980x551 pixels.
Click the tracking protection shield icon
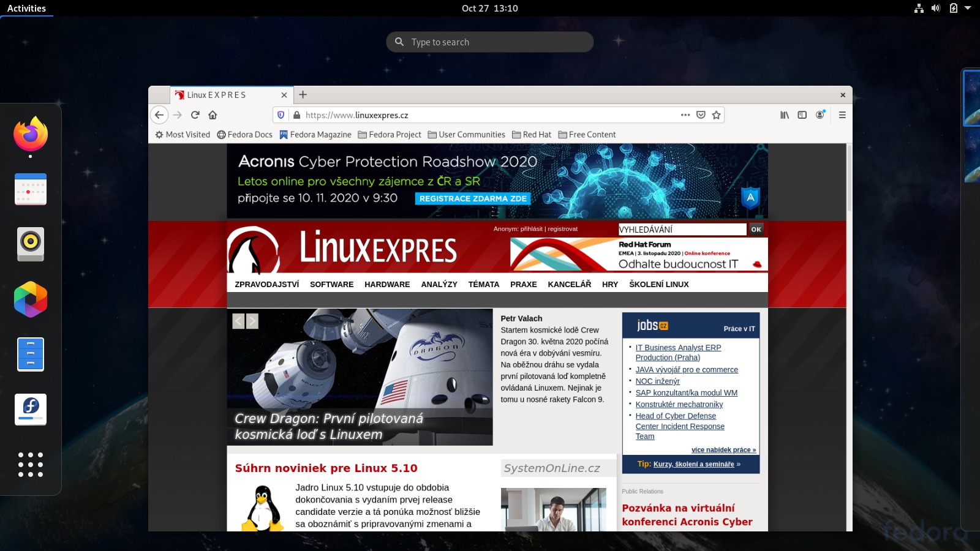(x=281, y=114)
